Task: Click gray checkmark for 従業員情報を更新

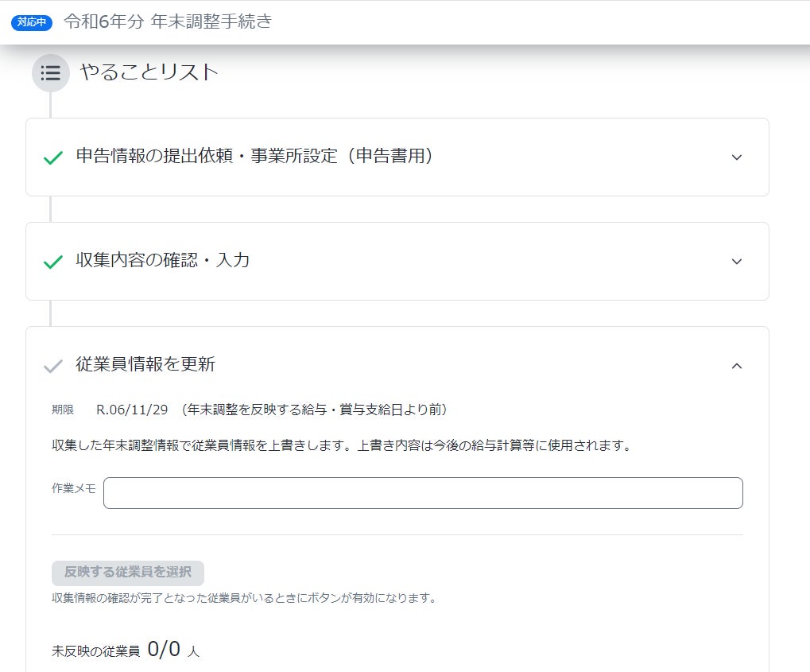Action: pos(53,366)
